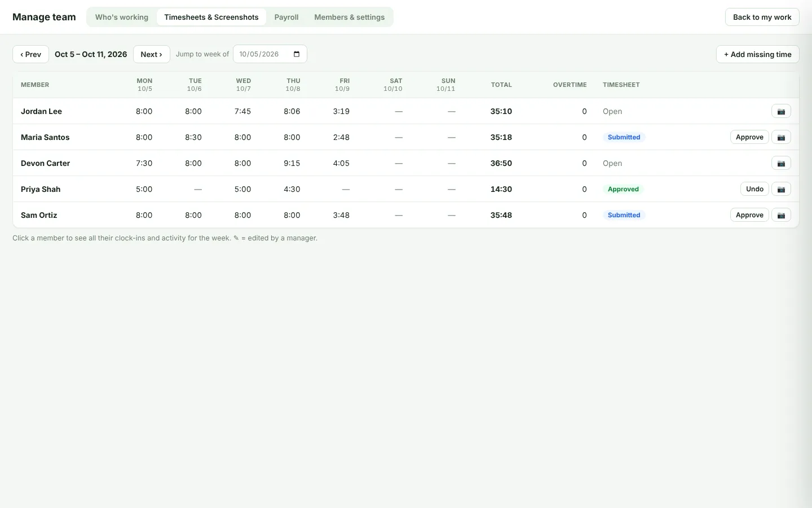Undo approval for Priya Shah
The image size is (812, 508).
(754, 189)
